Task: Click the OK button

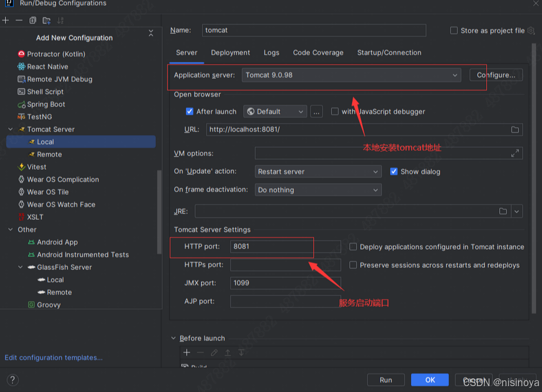Action: 430,380
